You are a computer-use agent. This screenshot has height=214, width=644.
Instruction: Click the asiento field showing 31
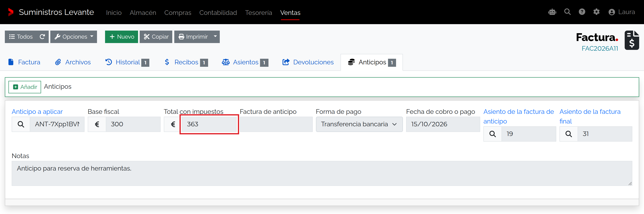tap(605, 134)
